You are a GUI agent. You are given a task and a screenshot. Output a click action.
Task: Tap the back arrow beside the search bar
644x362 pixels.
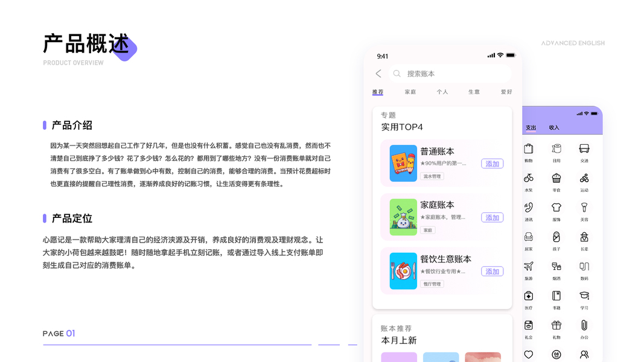(x=378, y=74)
